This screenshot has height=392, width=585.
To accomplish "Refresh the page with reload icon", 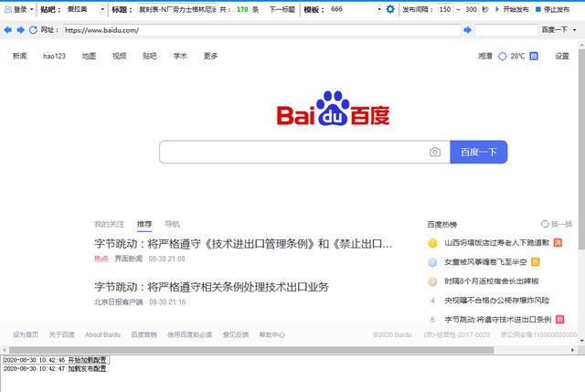I will pos(33,30).
